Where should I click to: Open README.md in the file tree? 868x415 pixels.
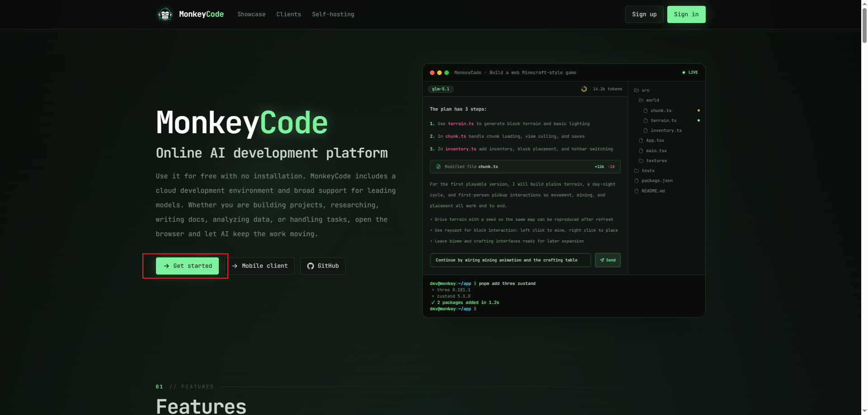[653, 191]
